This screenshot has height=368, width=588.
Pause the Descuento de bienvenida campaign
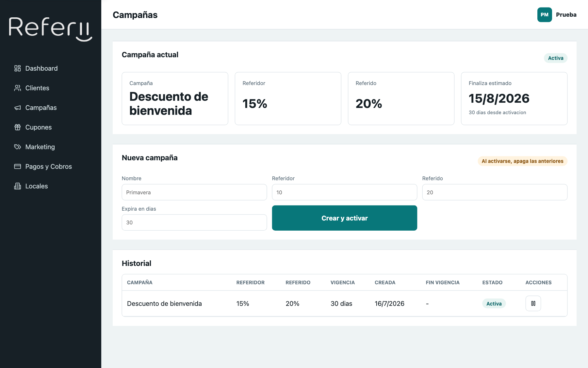click(x=533, y=303)
